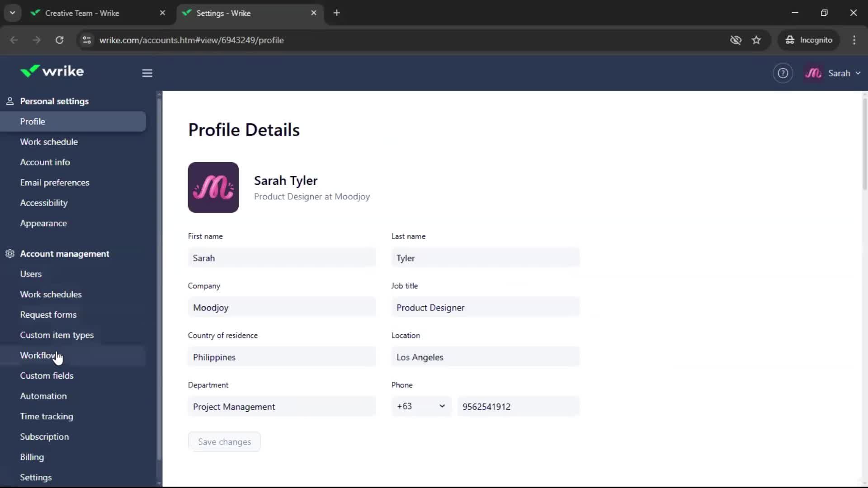Click the Save changes button

[x=224, y=441]
